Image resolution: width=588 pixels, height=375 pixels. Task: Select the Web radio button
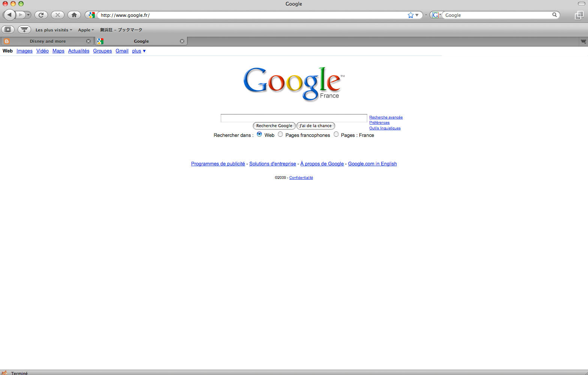point(259,134)
